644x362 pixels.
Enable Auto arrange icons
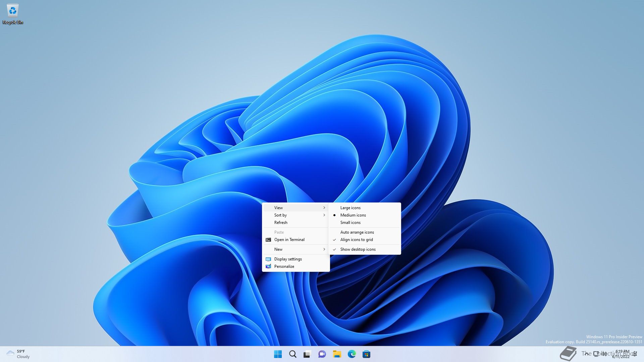click(x=365, y=232)
